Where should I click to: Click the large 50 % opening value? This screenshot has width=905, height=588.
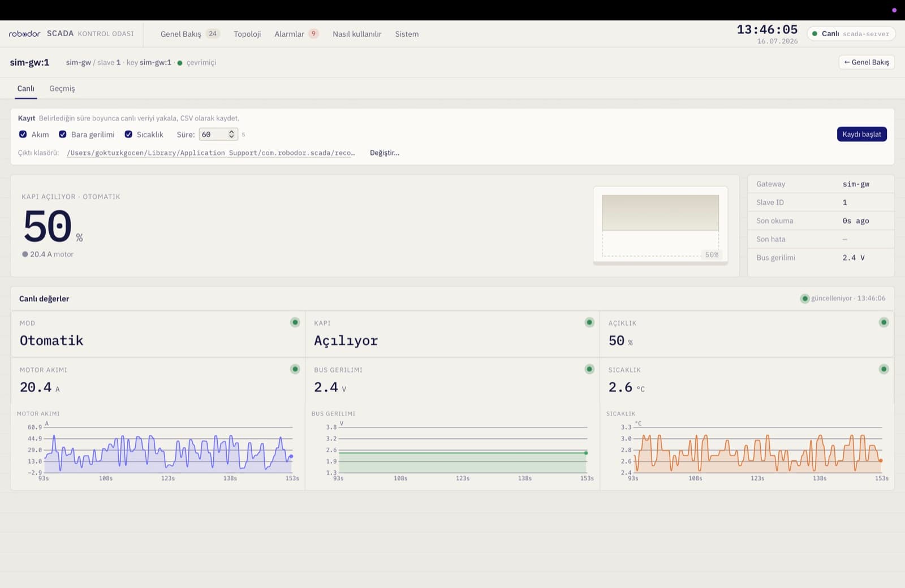pos(53,227)
